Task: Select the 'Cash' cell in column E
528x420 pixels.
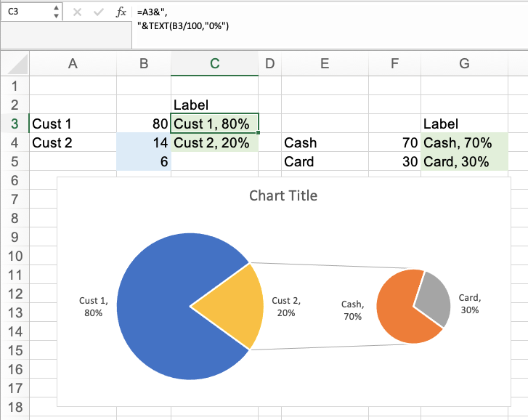Action: pyautogui.click(x=325, y=142)
